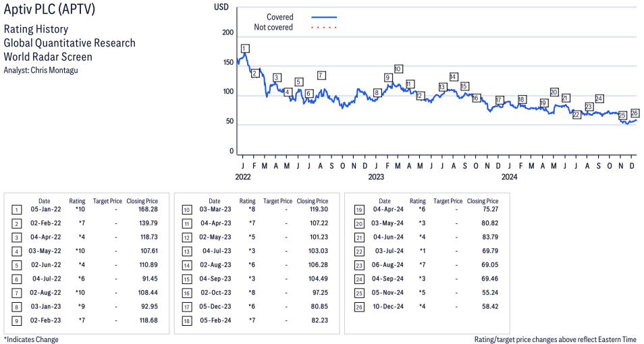644x344 pixels.
Task: Select chart marker 7 on the graph
Action: (321, 76)
